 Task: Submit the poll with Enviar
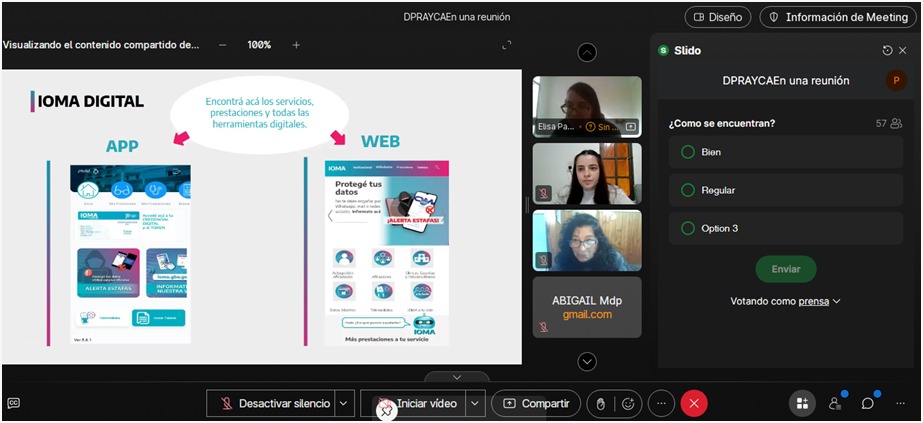[786, 269]
